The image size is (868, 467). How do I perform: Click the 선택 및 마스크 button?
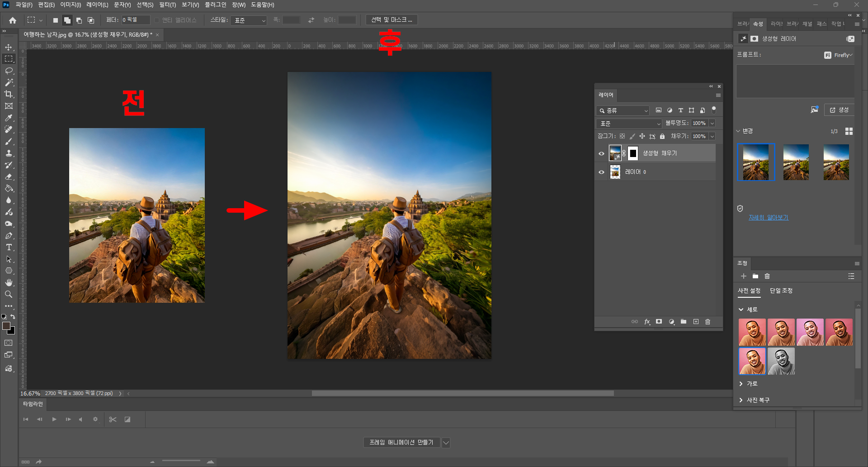[392, 20]
